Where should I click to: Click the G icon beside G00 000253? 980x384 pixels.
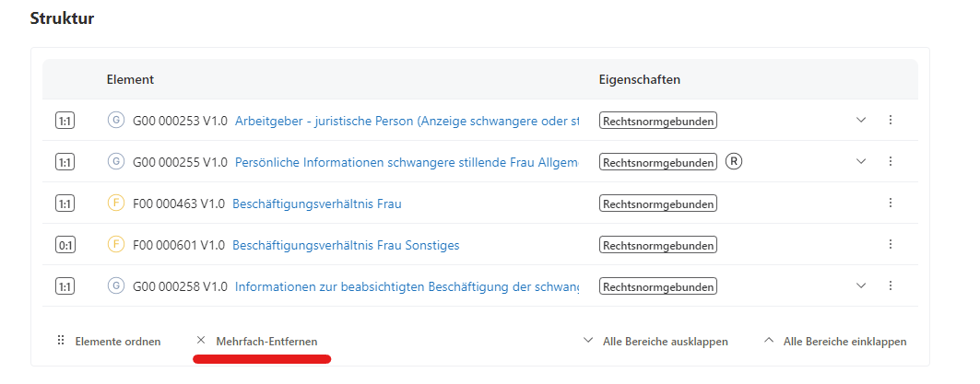tap(116, 121)
